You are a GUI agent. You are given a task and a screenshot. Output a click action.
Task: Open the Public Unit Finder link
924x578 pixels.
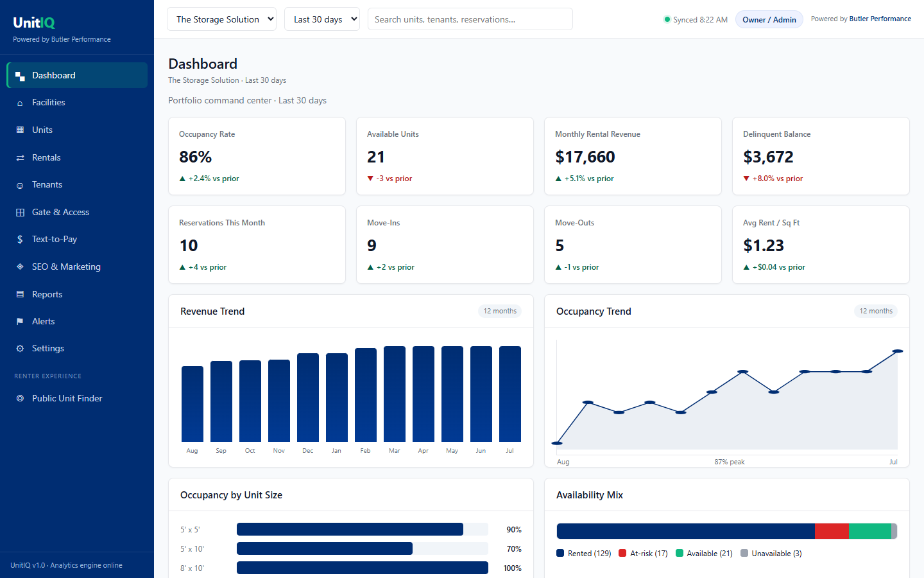click(x=77, y=398)
